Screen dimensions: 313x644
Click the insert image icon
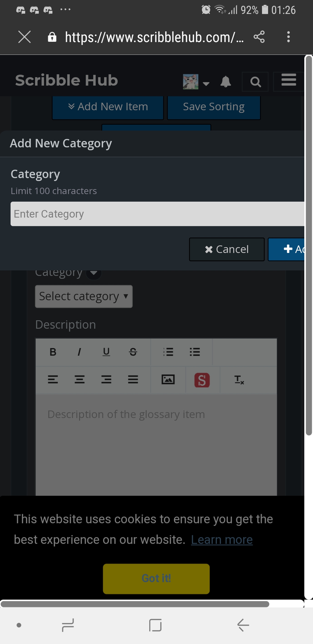(x=168, y=379)
